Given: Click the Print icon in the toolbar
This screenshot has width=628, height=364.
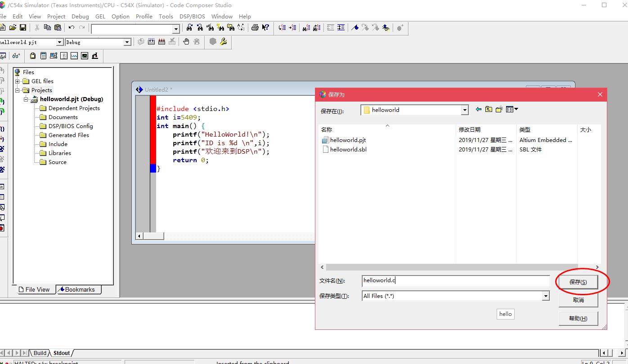Looking at the screenshot, I should coord(255,28).
